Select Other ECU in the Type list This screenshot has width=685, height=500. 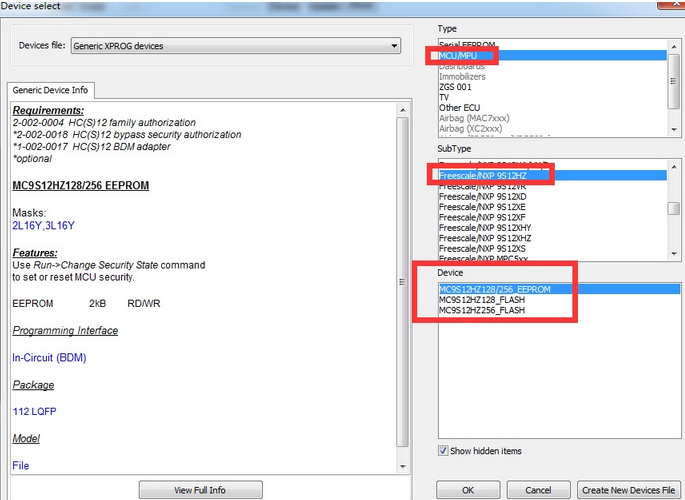[x=553, y=108]
